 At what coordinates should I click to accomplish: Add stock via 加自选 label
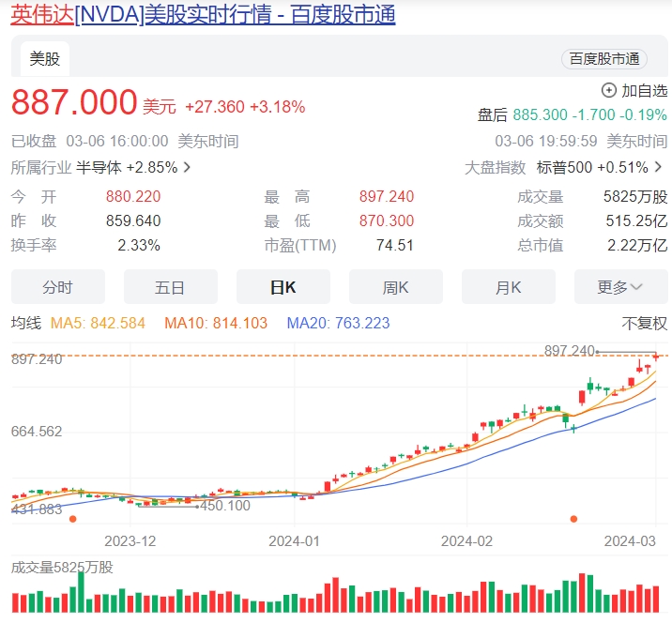pyautogui.click(x=644, y=91)
